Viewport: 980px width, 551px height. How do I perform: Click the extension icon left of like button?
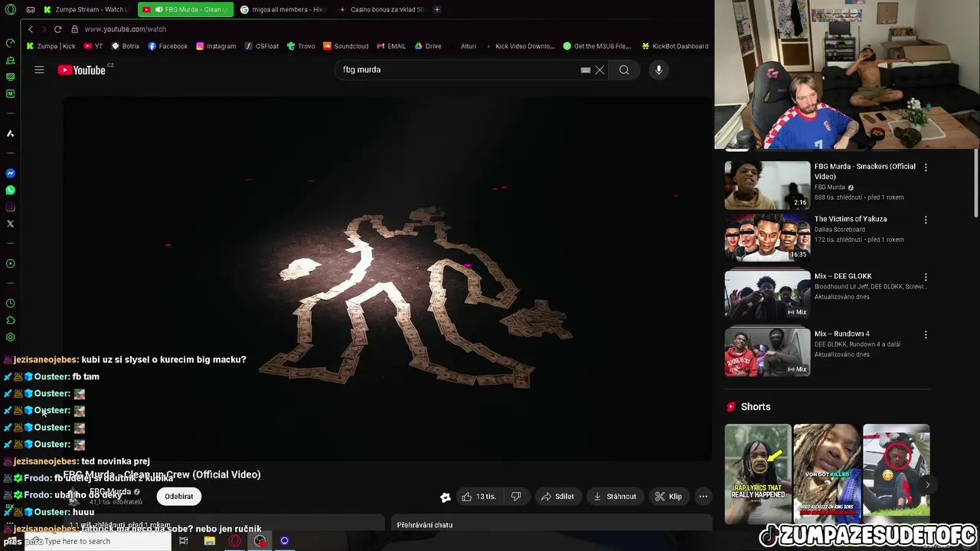click(x=446, y=497)
